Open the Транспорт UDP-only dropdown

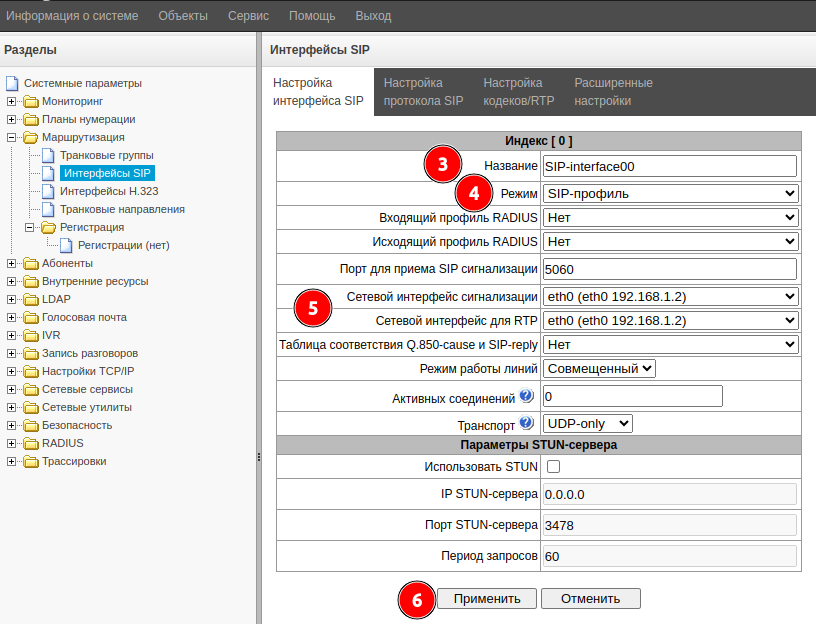pyautogui.click(x=588, y=424)
